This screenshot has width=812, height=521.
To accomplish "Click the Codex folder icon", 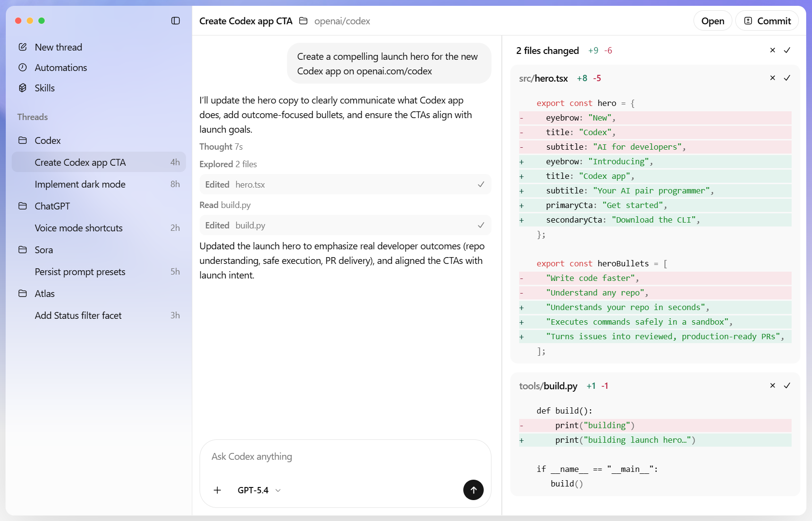I will [x=23, y=140].
